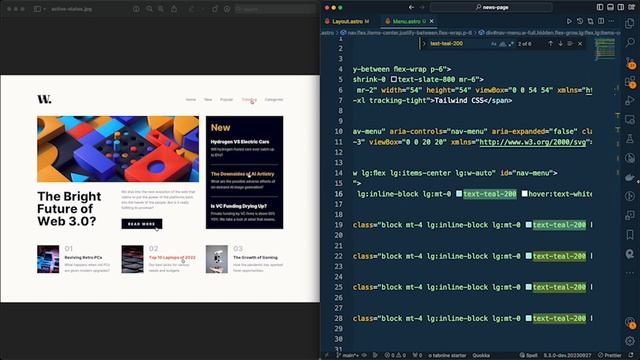
Task: Click Prettier in the status bar
Action: coord(609,355)
